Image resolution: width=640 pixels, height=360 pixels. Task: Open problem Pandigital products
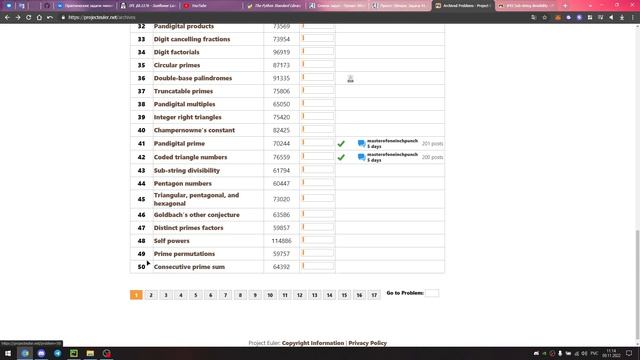[184, 26]
